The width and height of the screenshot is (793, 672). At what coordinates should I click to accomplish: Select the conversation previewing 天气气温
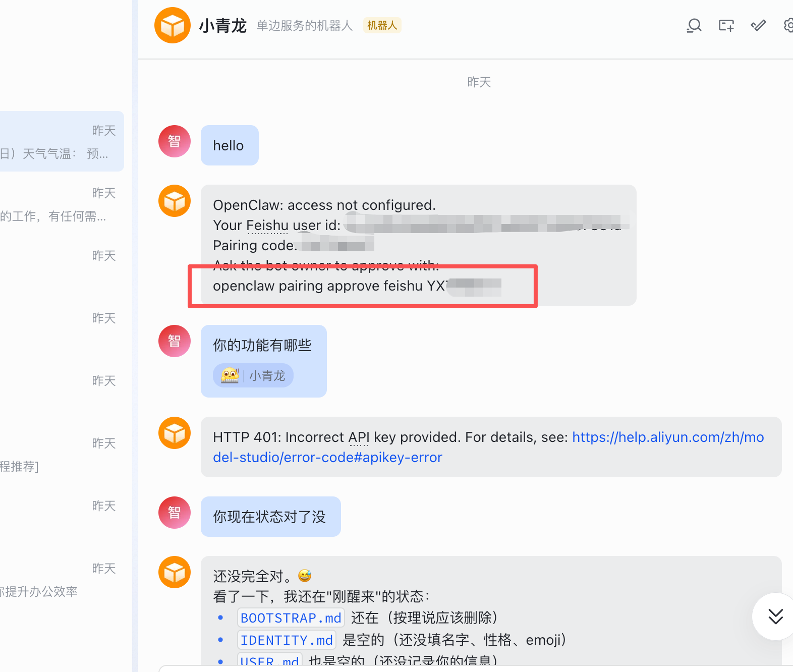tap(61, 141)
